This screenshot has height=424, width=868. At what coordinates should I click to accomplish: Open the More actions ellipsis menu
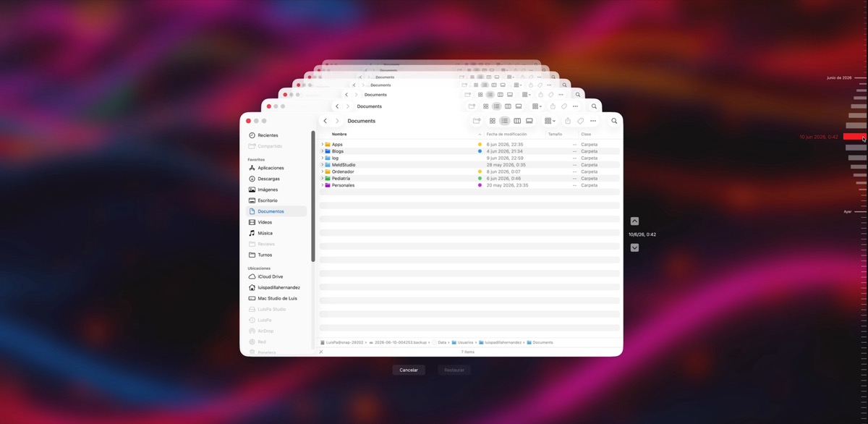593,121
